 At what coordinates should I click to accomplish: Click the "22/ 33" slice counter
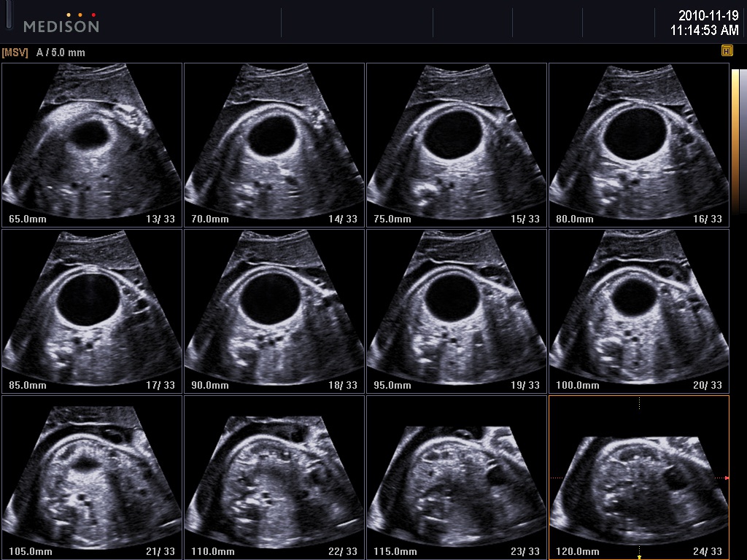click(343, 551)
